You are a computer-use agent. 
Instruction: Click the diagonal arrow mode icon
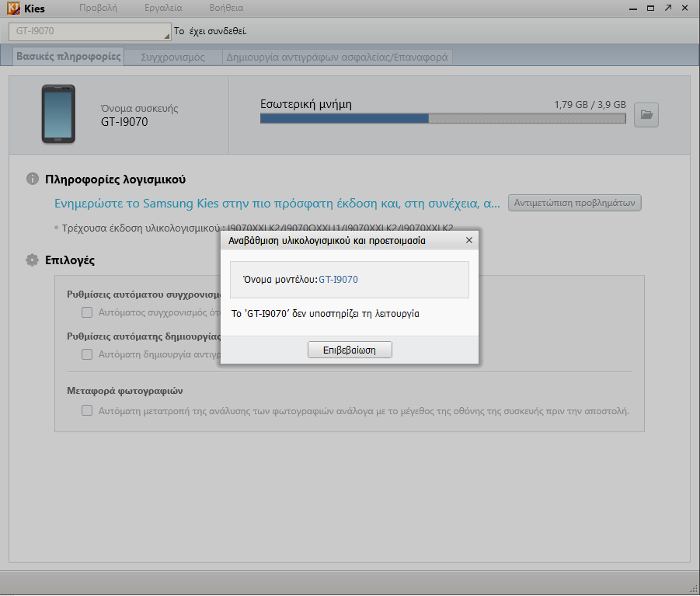pos(668,8)
